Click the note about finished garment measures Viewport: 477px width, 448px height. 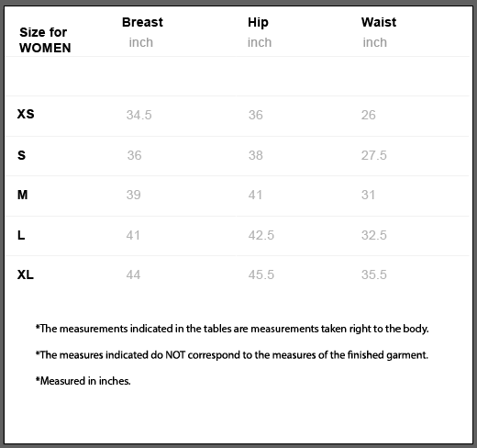coord(232,355)
